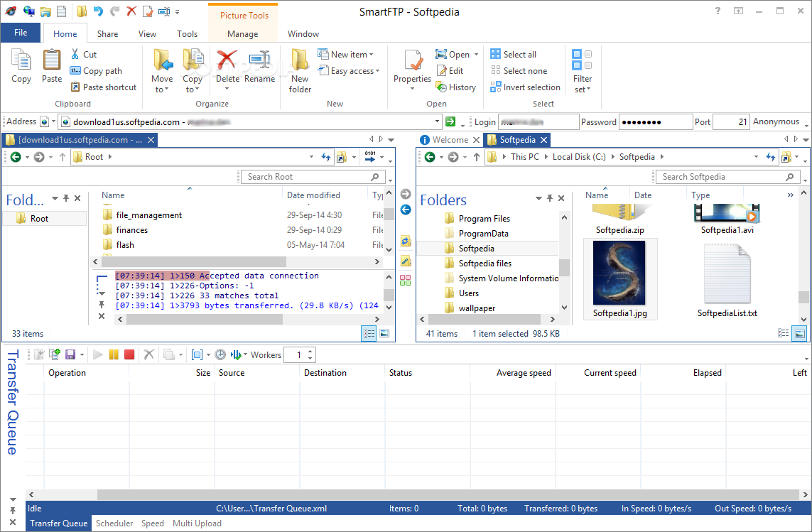
Task: Click the Rename icon in Organize group
Action: pyautogui.click(x=259, y=60)
